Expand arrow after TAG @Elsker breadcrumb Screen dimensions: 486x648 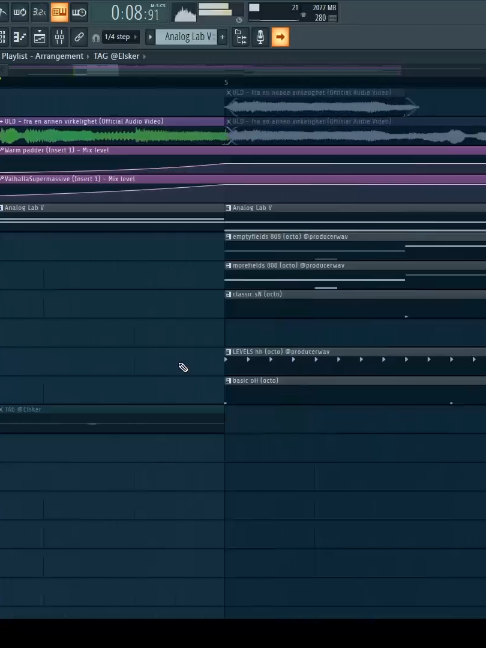point(144,57)
